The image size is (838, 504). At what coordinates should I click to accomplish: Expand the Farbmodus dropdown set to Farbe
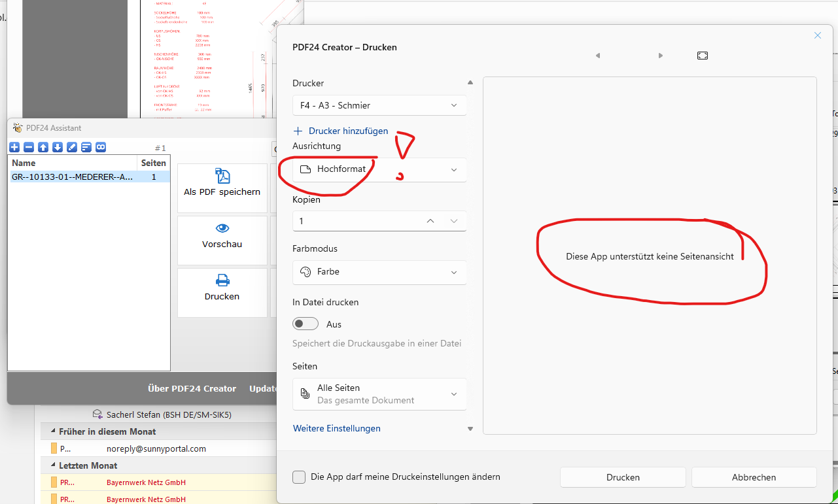[x=379, y=272]
